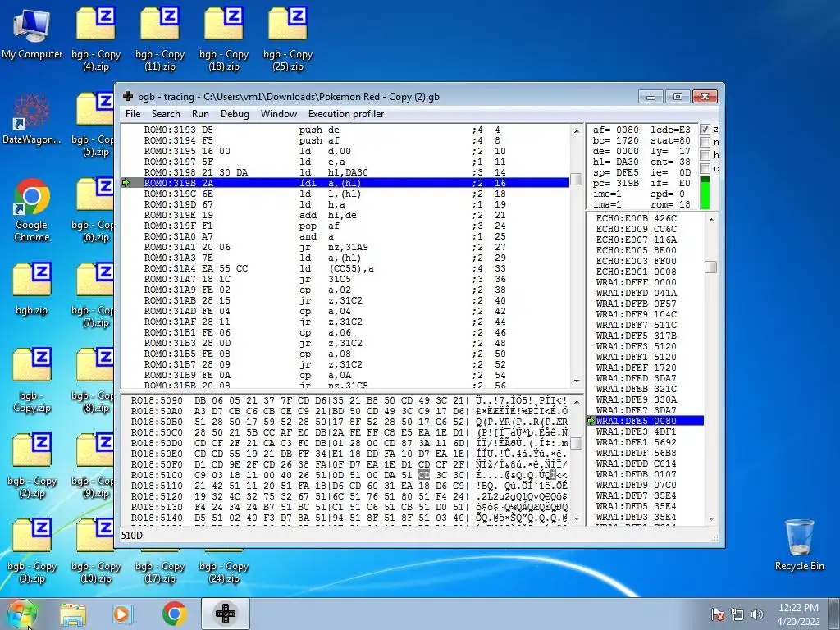Select bgb - Copy (4).zip on desktop
The image size is (840, 630).
pyautogui.click(x=96, y=39)
